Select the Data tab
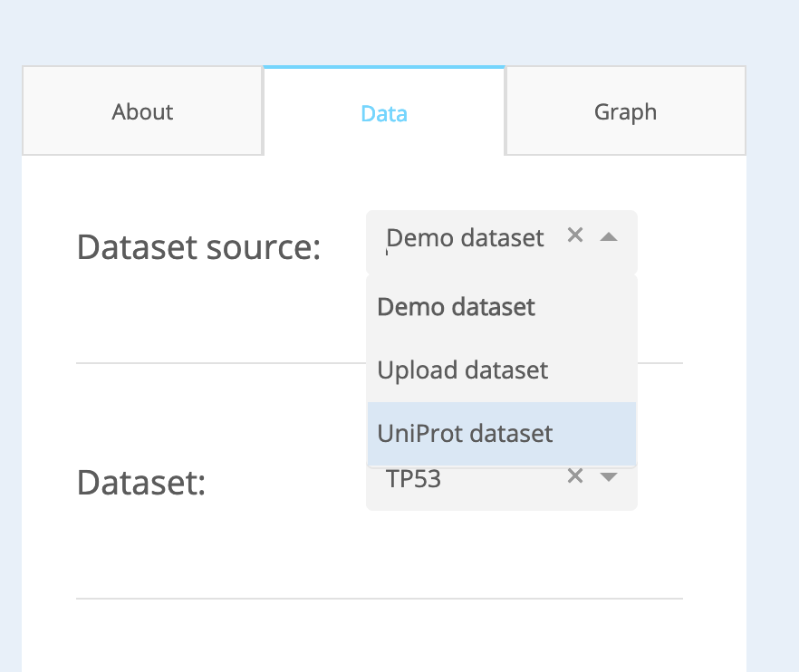 384,112
